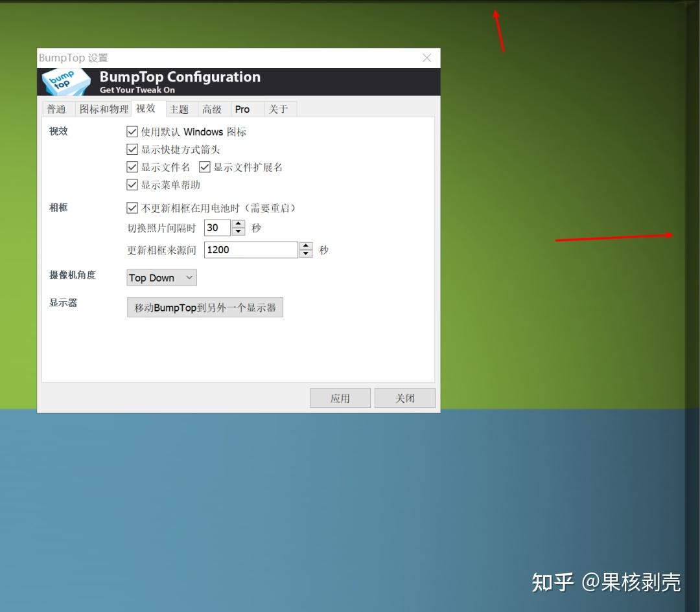This screenshot has width=700, height=612.
Task: Click the BumpTop logo icon
Action: click(x=64, y=82)
